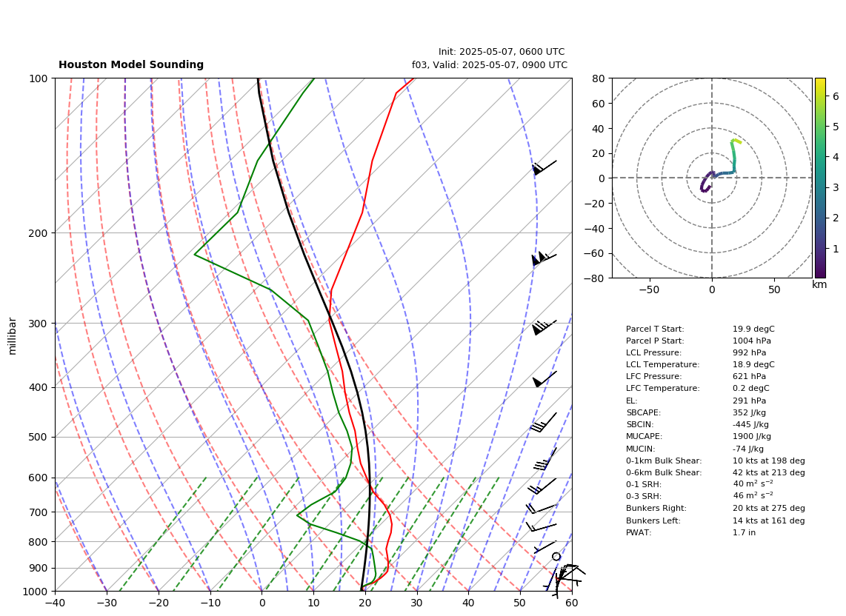Click the "millibar" axis label
The height and width of the screenshot is (616, 846).
coord(13,336)
